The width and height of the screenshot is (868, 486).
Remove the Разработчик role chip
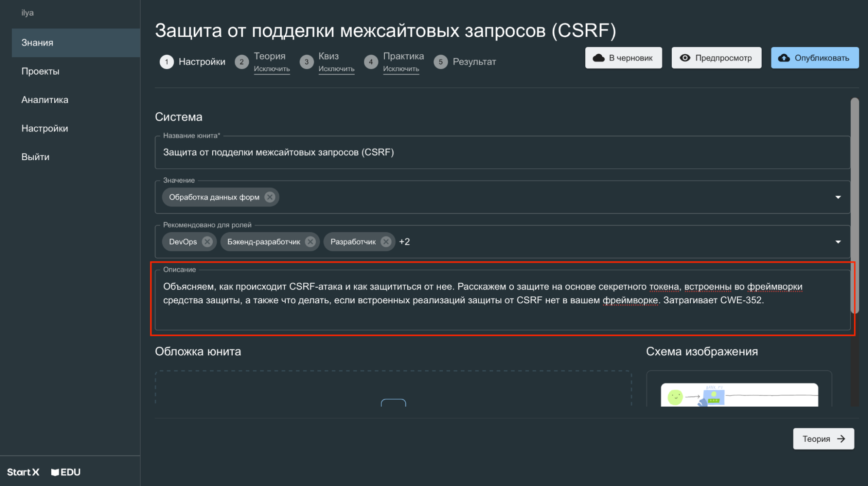point(386,242)
